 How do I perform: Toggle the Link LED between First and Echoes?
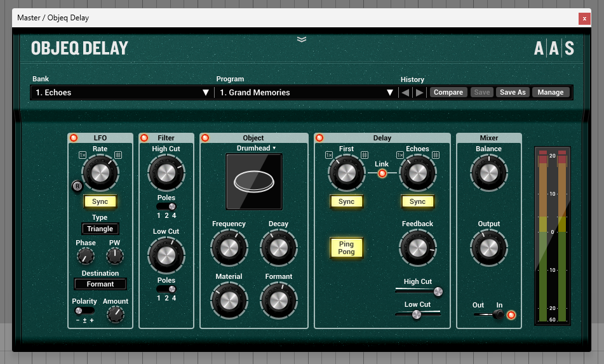click(382, 173)
